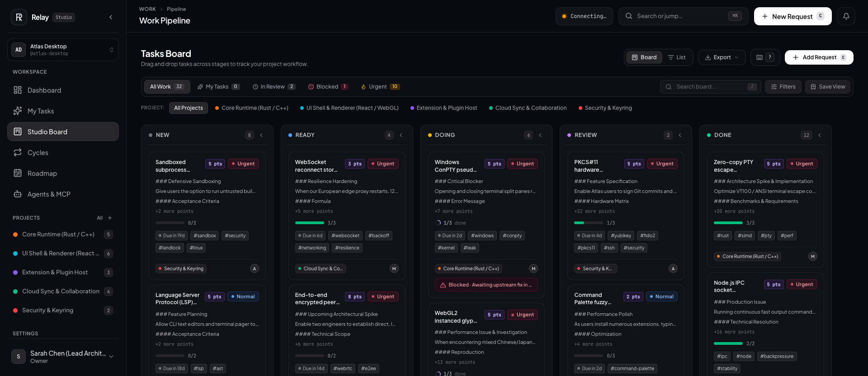Collapse the DOING column
Screen dimensions: 868x376
coord(540,135)
